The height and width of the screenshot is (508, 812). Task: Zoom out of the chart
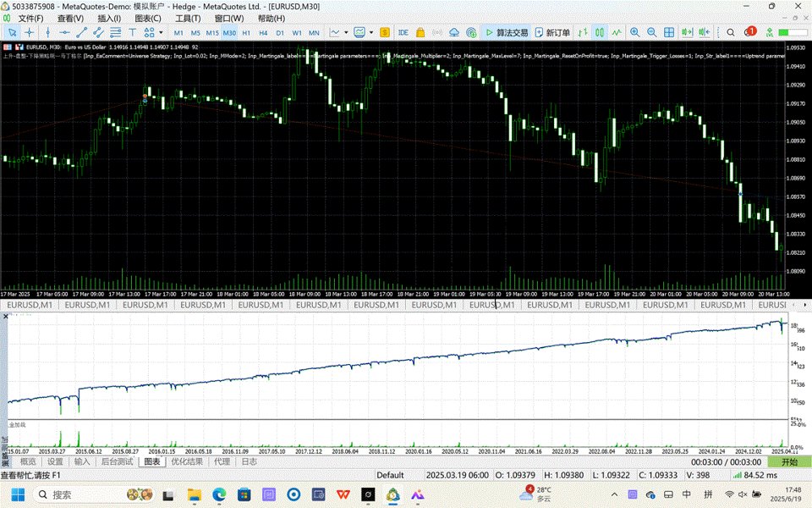click(x=651, y=32)
